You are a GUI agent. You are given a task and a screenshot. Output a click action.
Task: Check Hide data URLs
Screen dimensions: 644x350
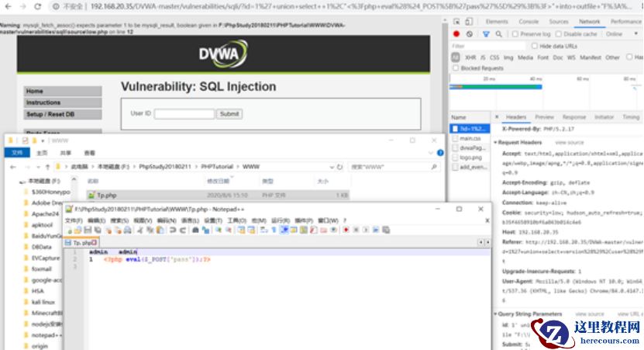tap(534, 46)
